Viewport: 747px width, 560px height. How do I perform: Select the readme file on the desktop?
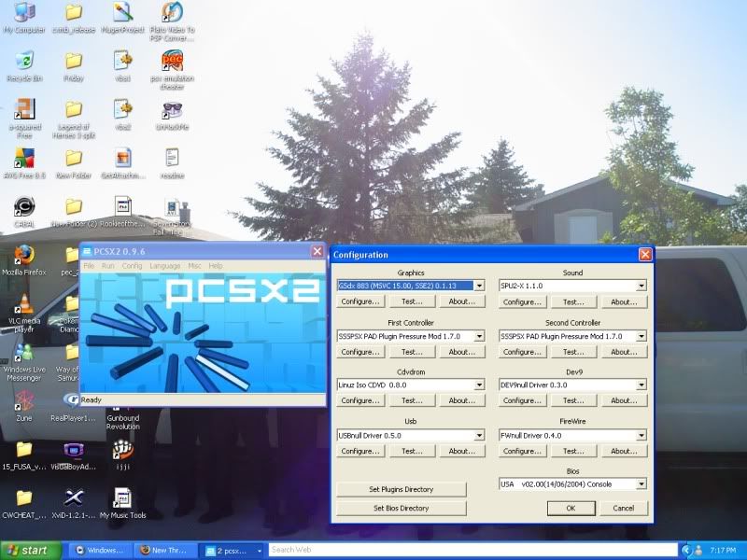tap(172, 164)
